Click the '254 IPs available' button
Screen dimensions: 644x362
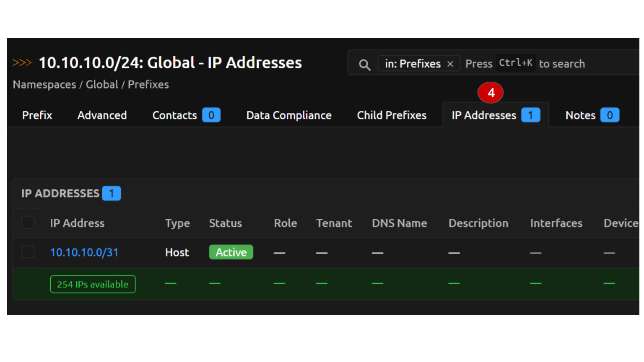tap(93, 284)
